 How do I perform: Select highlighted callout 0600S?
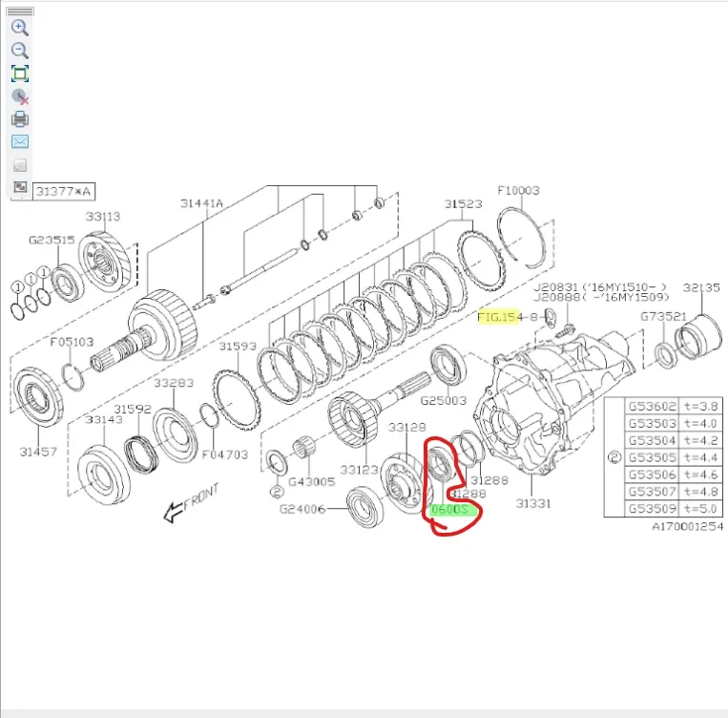point(453,510)
